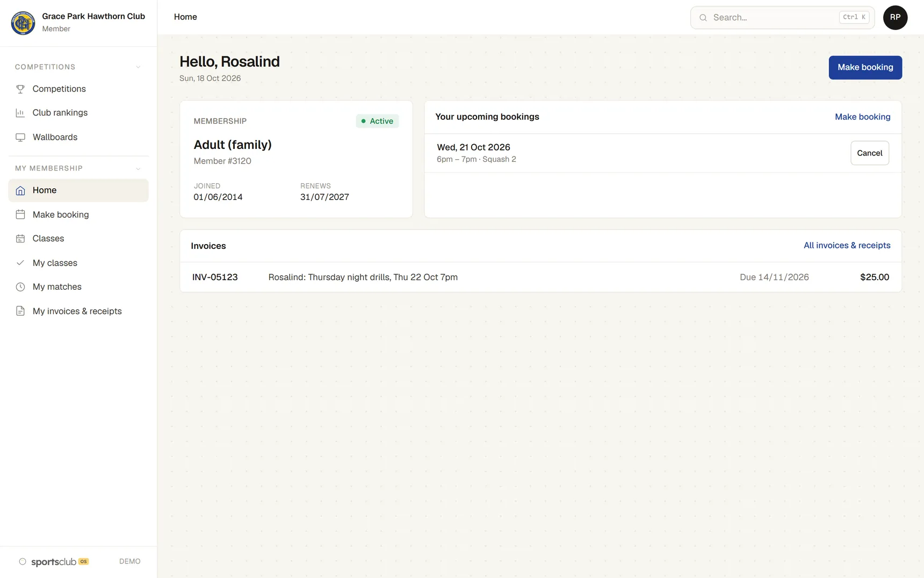Open My classes from the sidebar
Viewport: 924px width, 578px height.
pos(78,263)
